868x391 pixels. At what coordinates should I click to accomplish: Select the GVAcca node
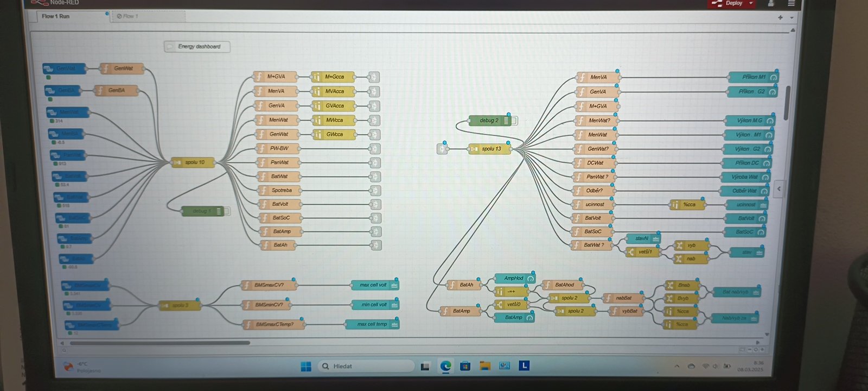334,106
